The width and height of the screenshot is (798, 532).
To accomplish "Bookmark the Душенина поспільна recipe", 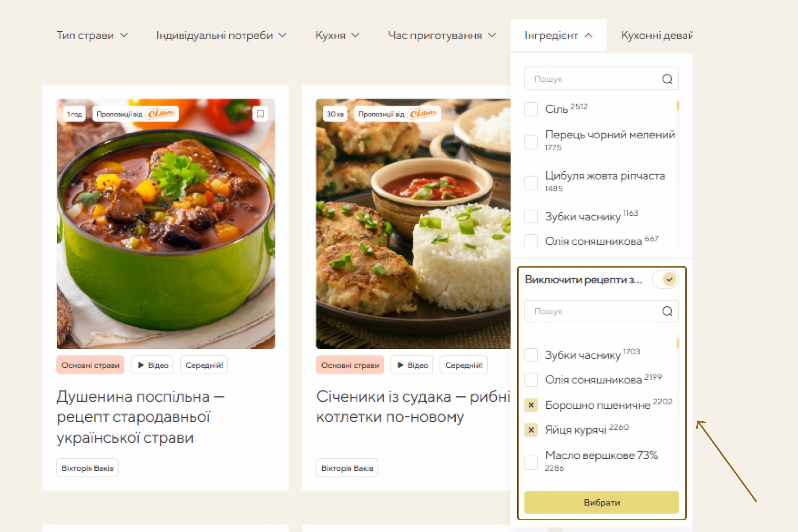I will coord(260,114).
